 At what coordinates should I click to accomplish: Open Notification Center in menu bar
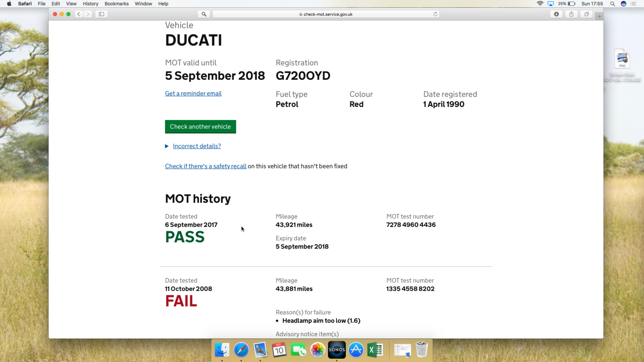[634, 4]
